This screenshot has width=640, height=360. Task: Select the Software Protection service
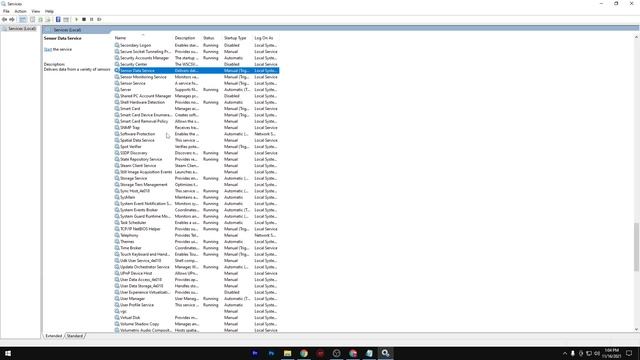pos(197,134)
